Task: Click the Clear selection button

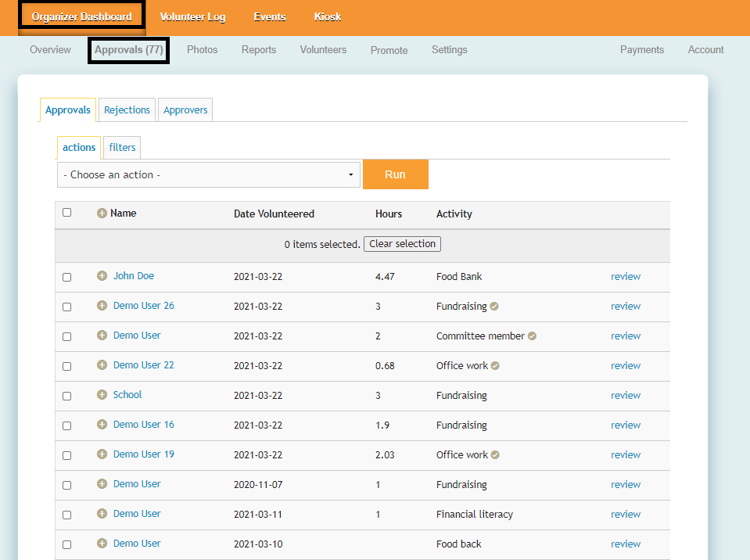Action: point(402,244)
